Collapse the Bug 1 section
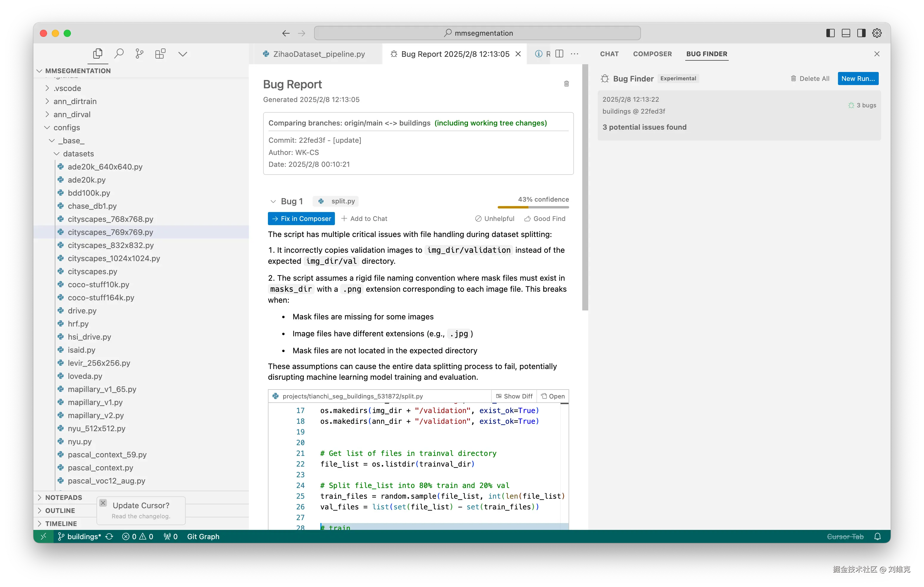 pyautogui.click(x=273, y=201)
